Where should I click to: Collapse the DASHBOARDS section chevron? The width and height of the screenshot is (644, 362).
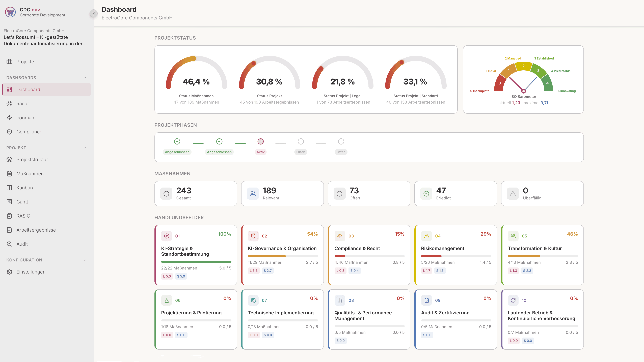tap(85, 77)
